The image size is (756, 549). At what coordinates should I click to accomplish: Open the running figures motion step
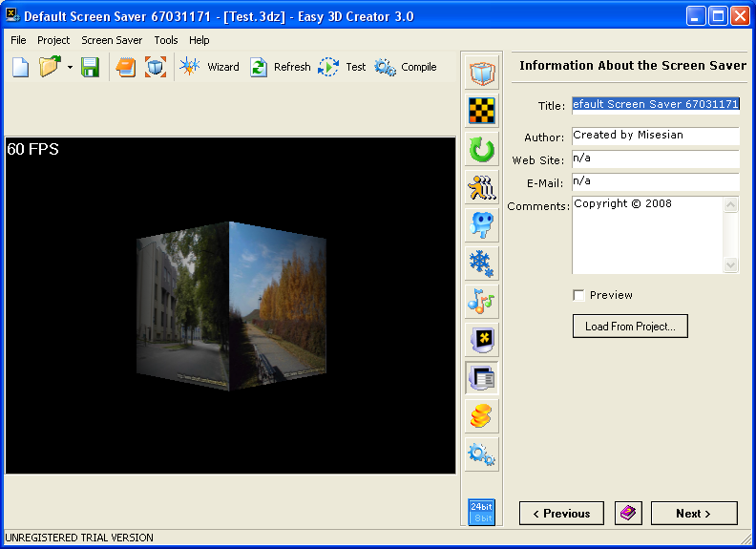click(482, 187)
